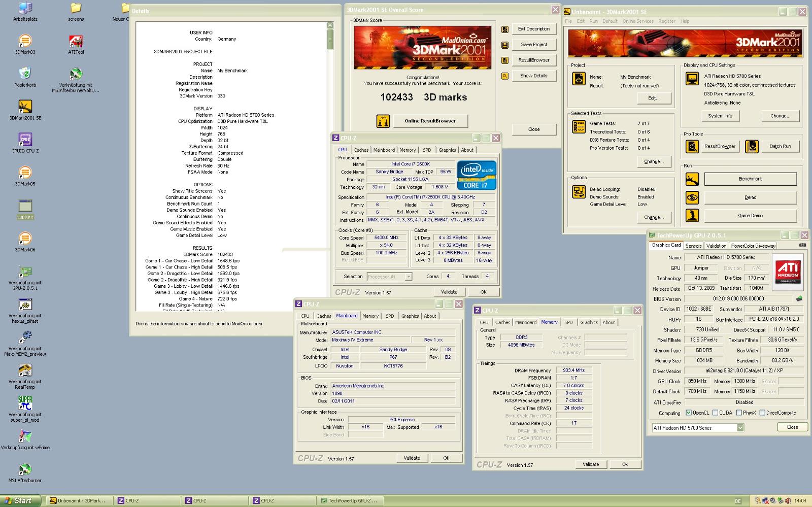Open SPD tab in CPU-Z Memory window
Image resolution: width=812 pixels, height=507 pixels.
pos(568,322)
